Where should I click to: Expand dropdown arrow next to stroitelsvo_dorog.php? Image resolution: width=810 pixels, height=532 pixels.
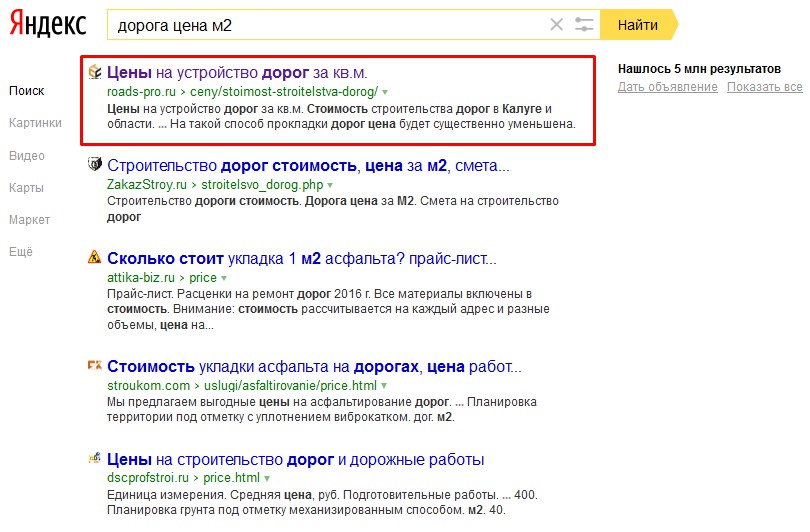coord(330,185)
